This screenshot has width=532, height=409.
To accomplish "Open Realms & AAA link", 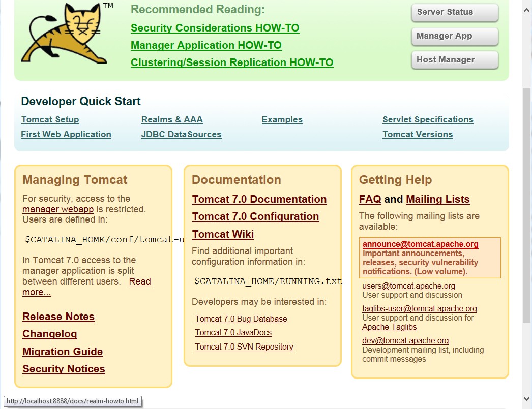I will (x=172, y=119).
